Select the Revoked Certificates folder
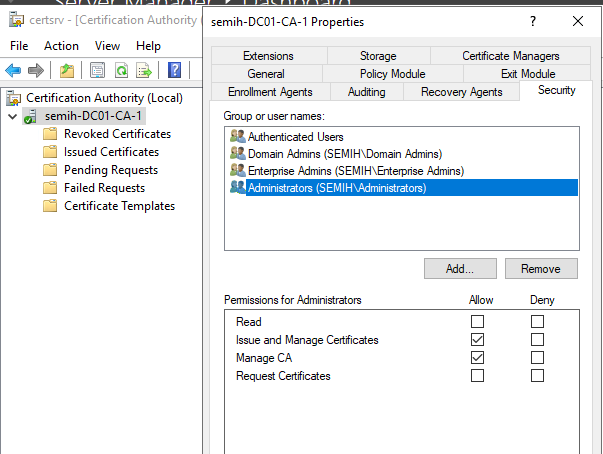The width and height of the screenshot is (603, 454). (117, 134)
